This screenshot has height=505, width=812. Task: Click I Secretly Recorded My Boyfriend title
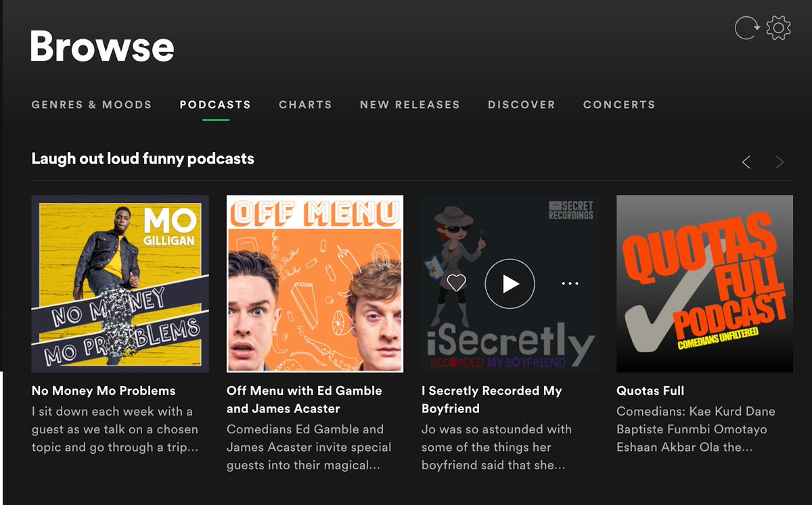tap(492, 400)
